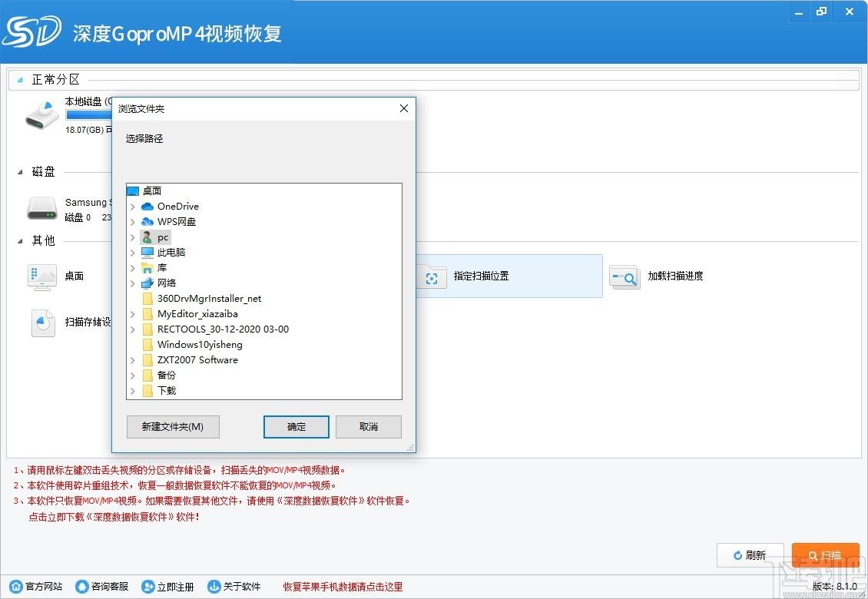Expand the OneDrive tree node
The width and height of the screenshot is (868, 599).
[x=132, y=207]
